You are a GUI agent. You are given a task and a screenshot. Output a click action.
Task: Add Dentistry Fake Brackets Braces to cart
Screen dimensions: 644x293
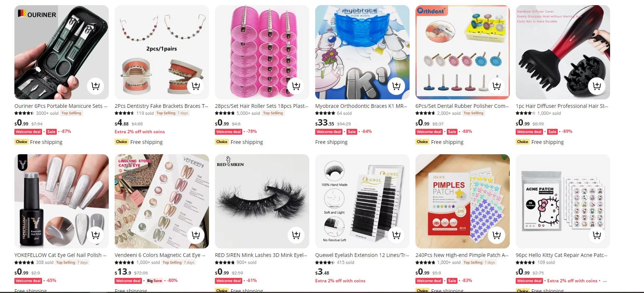pyautogui.click(x=196, y=86)
